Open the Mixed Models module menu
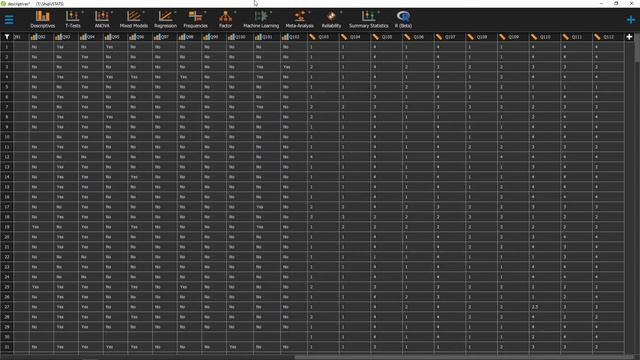Image resolution: width=640 pixels, height=360 pixels. tap(133, 19)
